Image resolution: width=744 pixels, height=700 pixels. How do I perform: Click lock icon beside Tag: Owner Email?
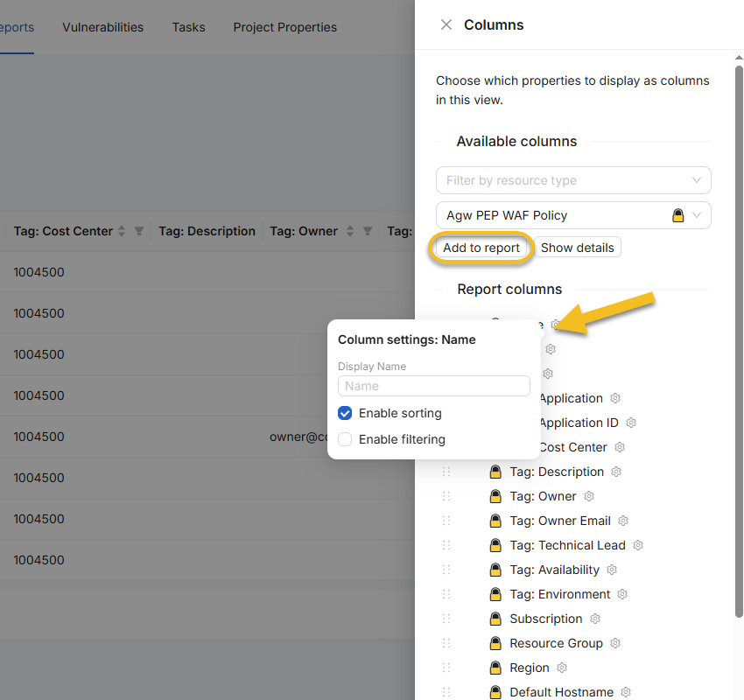point(495,521)
